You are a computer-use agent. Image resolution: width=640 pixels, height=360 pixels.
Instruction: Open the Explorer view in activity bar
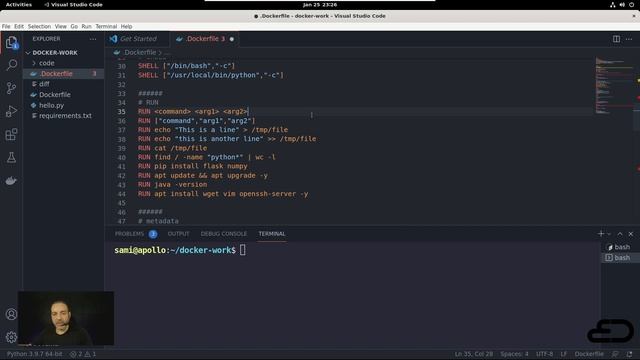pos(11,42)
